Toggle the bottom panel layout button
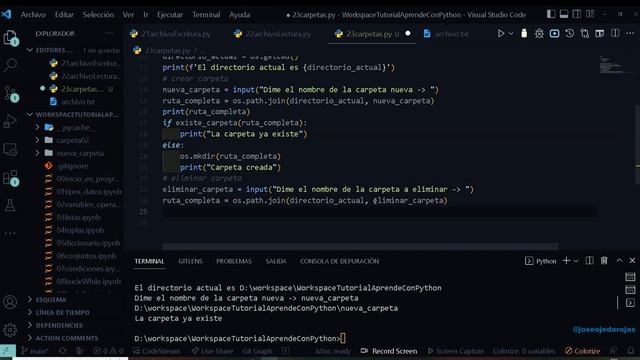 pyautogui.click(x=564, y=14)
